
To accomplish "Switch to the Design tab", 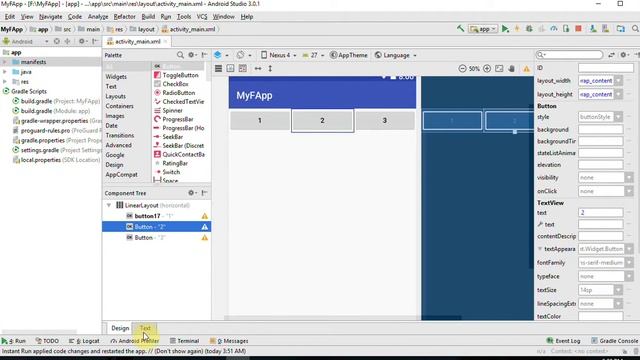I will pyautogui.click(x=120, y=328).
